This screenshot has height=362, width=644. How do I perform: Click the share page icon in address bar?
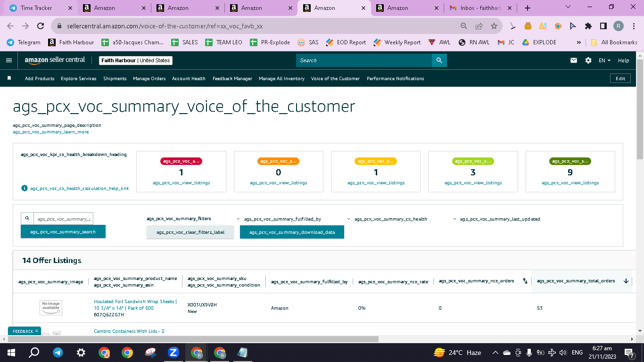point(479,26)
